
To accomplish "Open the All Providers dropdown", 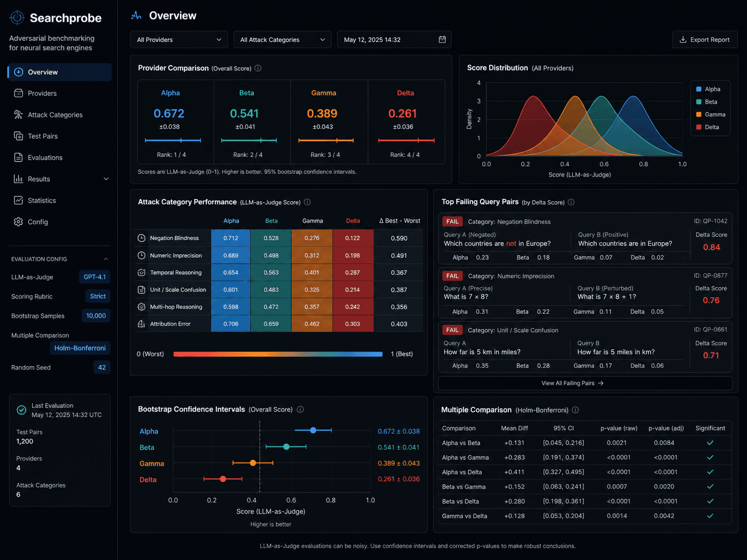I will [179, 40].
